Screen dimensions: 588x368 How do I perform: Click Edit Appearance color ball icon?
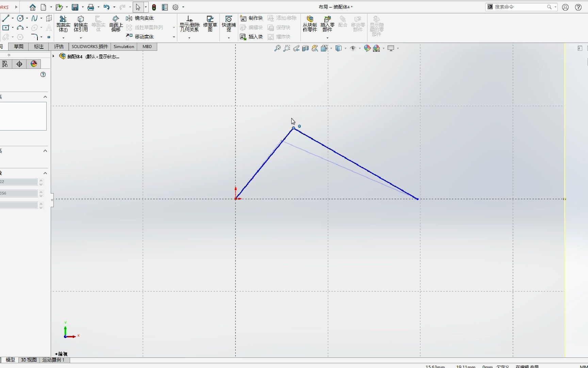(367, 48)
